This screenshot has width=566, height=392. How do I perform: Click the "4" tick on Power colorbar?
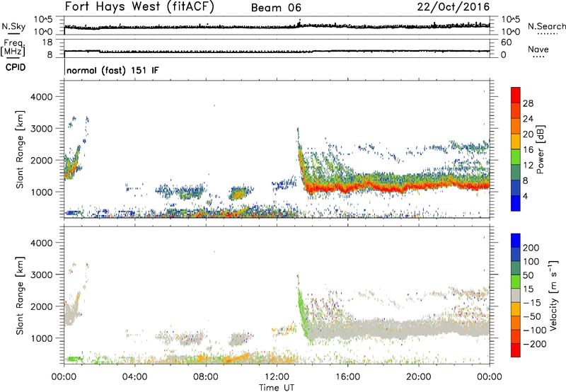[x=526, y=196]
